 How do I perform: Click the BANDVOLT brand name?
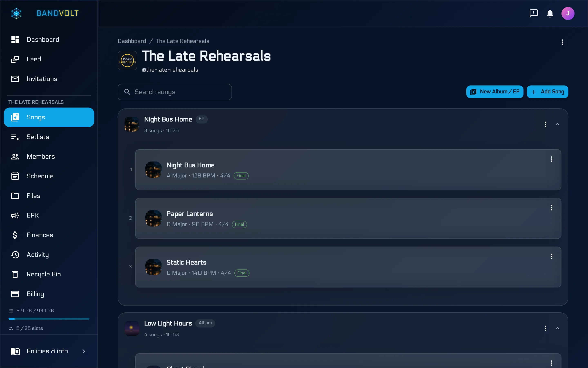58,13
